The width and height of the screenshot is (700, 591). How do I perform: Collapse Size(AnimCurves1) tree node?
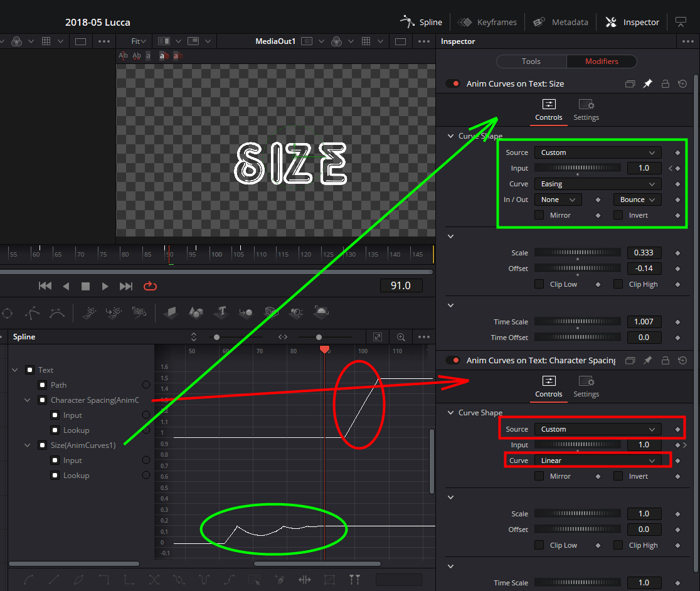click(x=27, y=445)
